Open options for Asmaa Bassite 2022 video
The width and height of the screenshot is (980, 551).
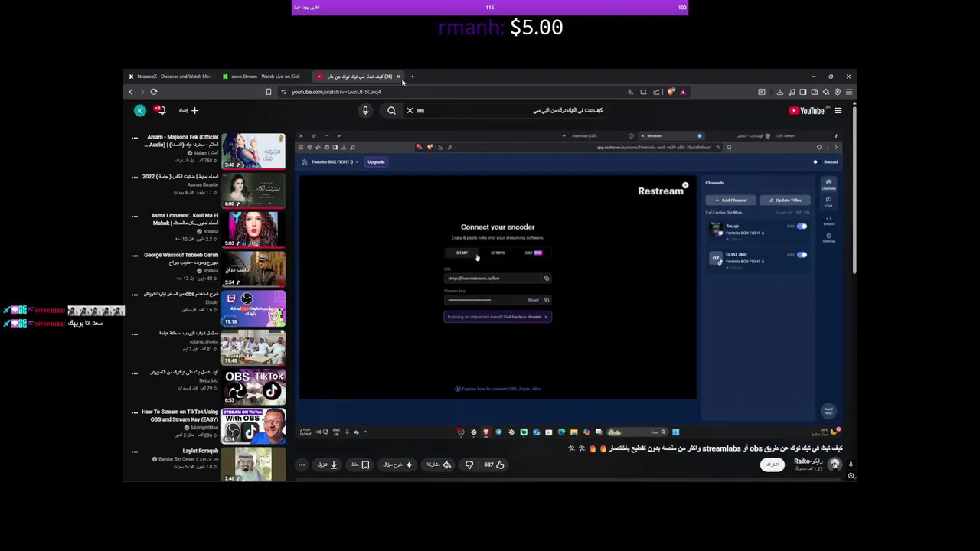click(x=135, y=177)
